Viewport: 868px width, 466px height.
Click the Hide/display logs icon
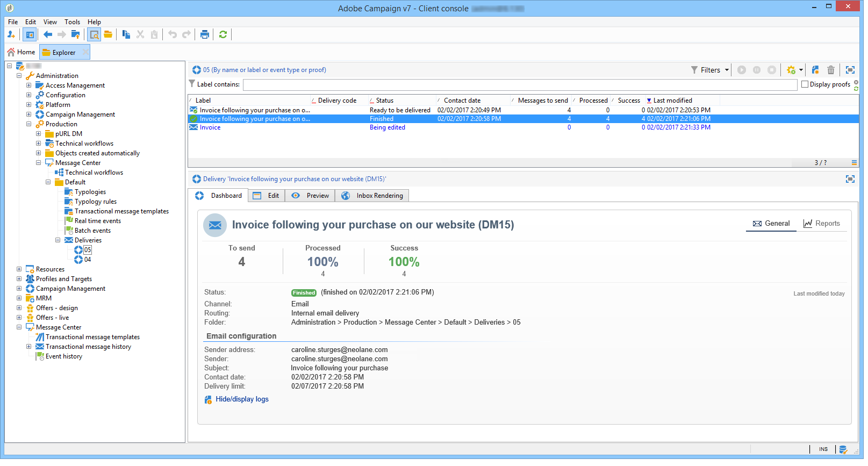tap(209, 400)
